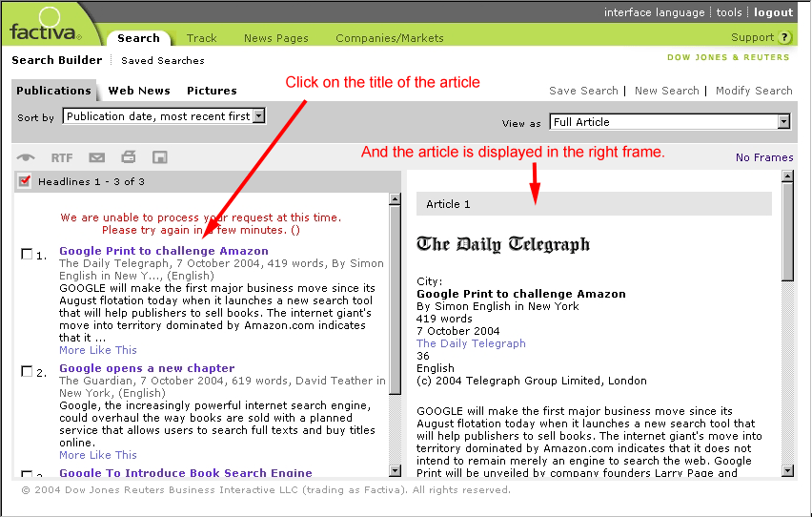This screenshot has height=517, width=812.
Task: Open the Web News tab
Action: pyautogui.click(x=139, y=91)
